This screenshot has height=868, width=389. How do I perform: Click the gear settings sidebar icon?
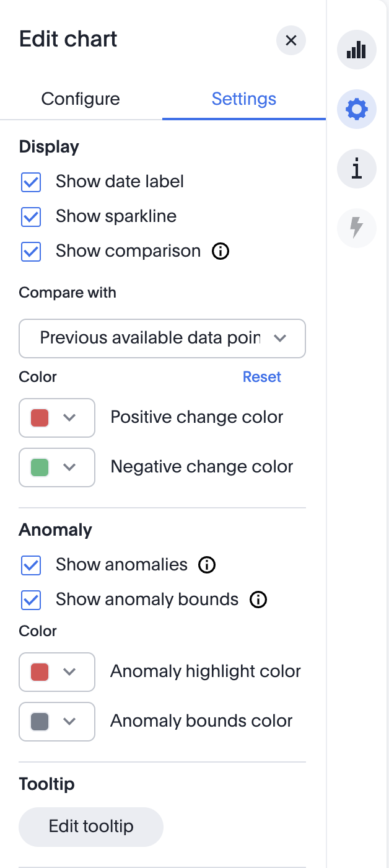[x=356, y=110]
